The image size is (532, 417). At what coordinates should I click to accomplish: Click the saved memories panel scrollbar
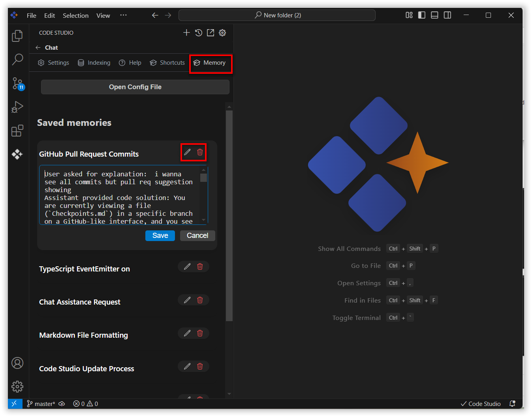(x=229, y=216)
